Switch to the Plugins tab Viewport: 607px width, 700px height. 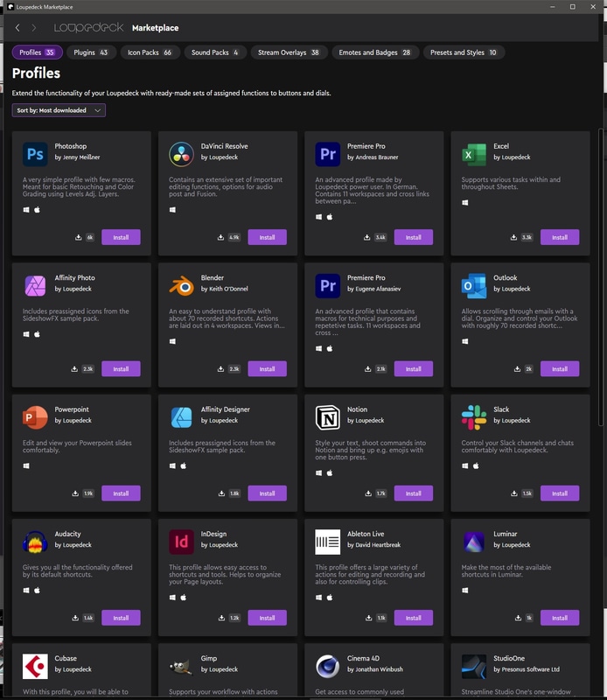click(x=91, y=52)
